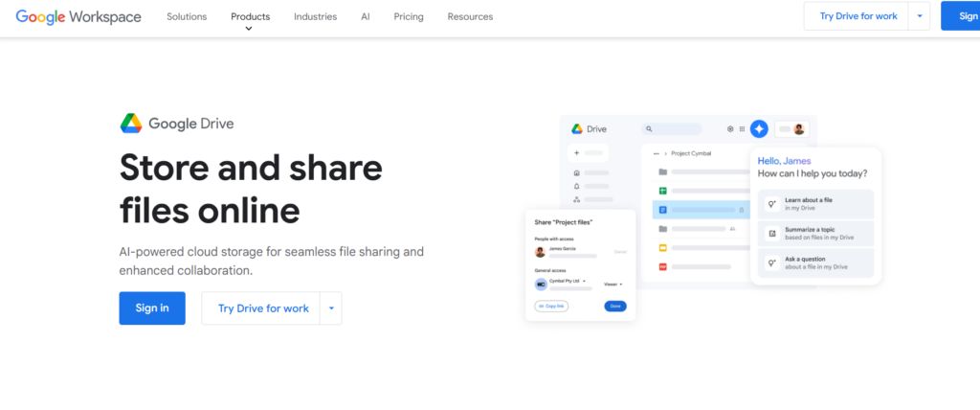
Task: Open the Industries menu
Action: tap(316, 17)
